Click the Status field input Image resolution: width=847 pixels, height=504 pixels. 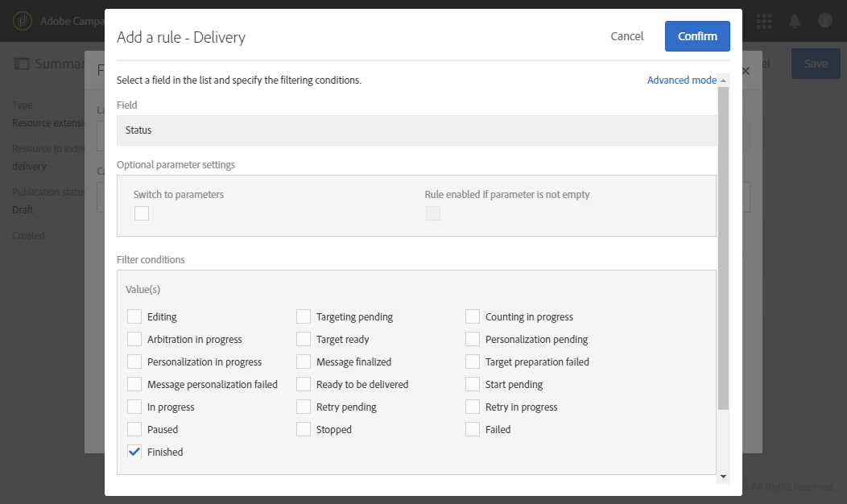(x=416, y=130)
